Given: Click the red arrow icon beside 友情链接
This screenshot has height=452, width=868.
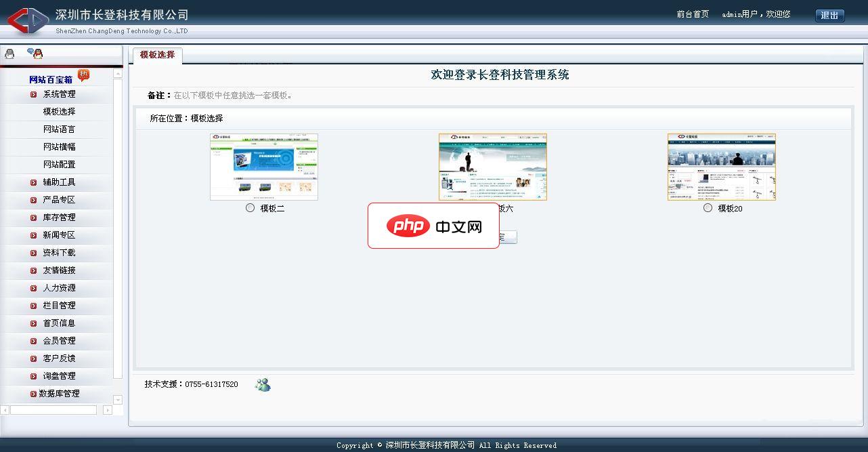Looking at the screenshot, I should click(33, 270).
